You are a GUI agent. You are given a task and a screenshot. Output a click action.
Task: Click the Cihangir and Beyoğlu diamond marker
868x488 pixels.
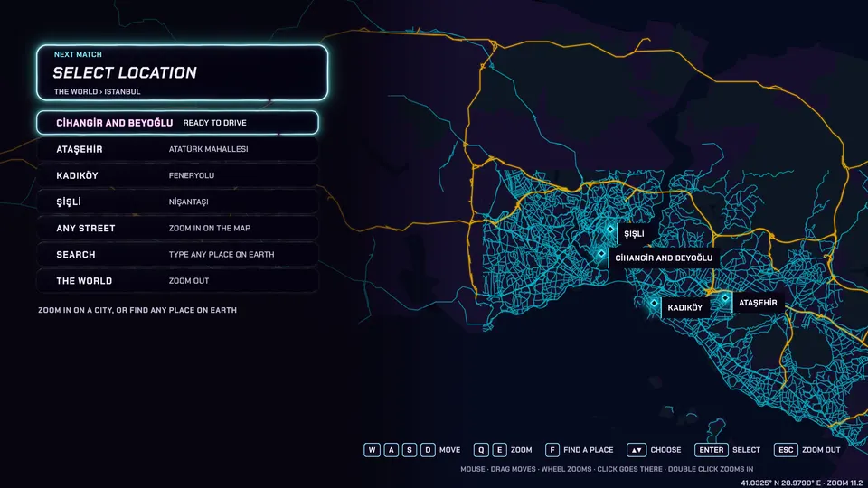601,253
